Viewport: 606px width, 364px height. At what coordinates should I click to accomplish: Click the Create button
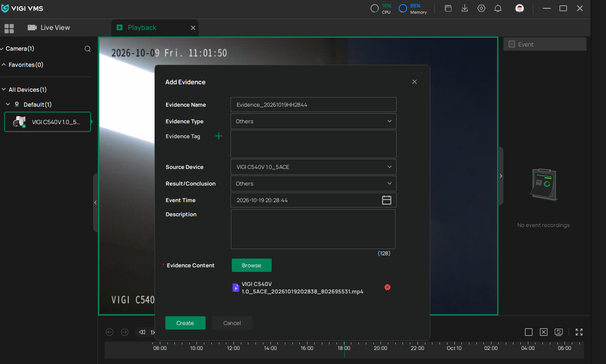click(x=185, y=323)
